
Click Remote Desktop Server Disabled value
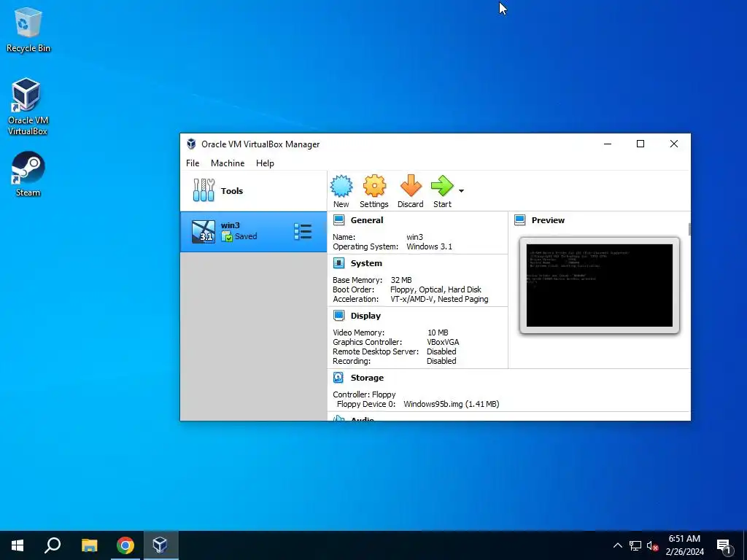441,351
